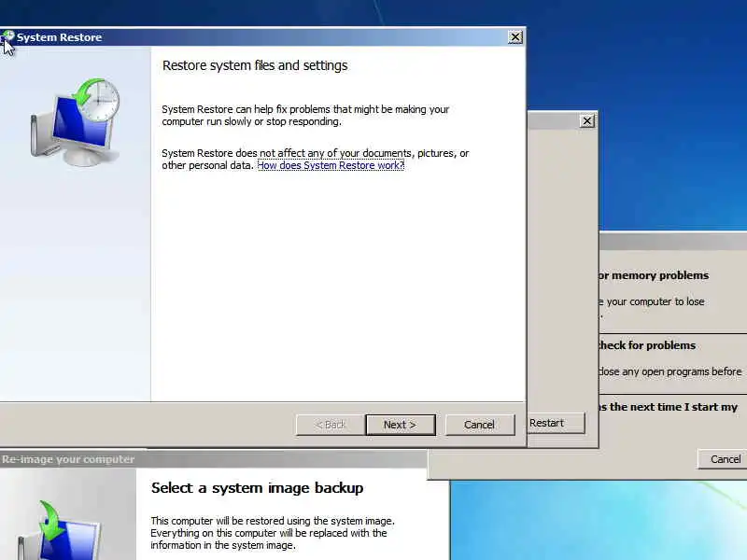This screenshot has height=560, width=747.
Task: Close the gray dialog behind System Restore
Action: 587,121
